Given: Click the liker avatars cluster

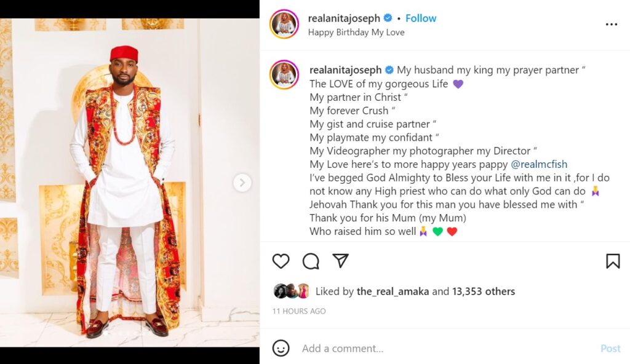Looking at the screenshot, I should point(292,291).
